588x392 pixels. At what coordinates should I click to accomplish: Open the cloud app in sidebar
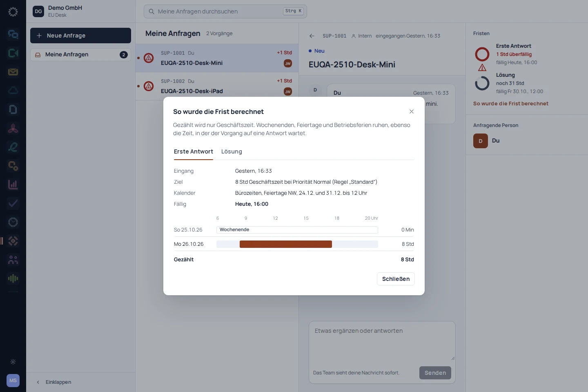point(13,91)
